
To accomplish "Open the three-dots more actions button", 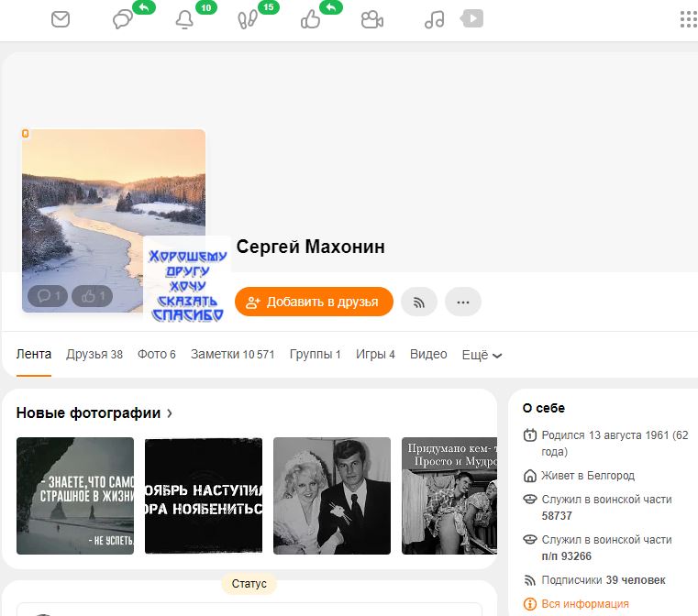I will pos(463,302).
